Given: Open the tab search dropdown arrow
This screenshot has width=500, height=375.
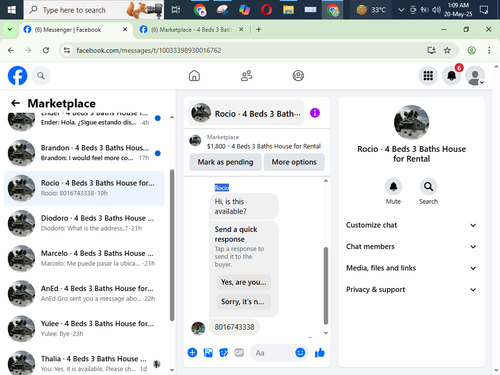Looking at the screenshot, I should [x=10, y=30].
